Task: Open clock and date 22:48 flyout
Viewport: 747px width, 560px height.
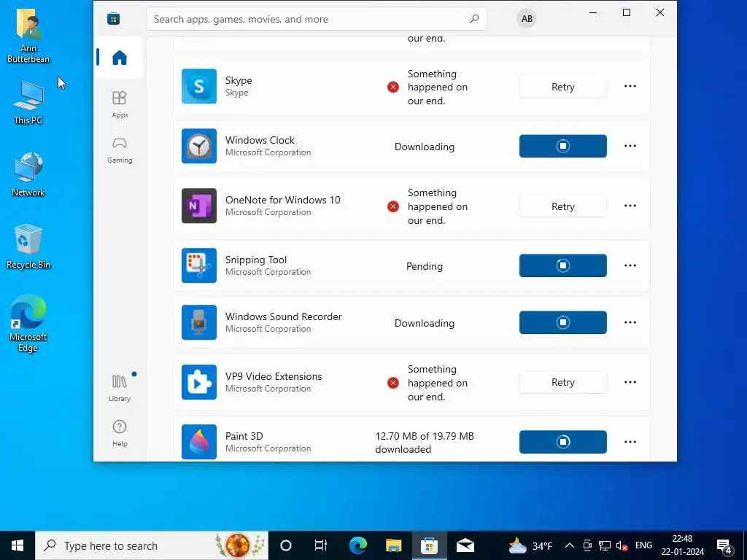Action: (682, 545)
